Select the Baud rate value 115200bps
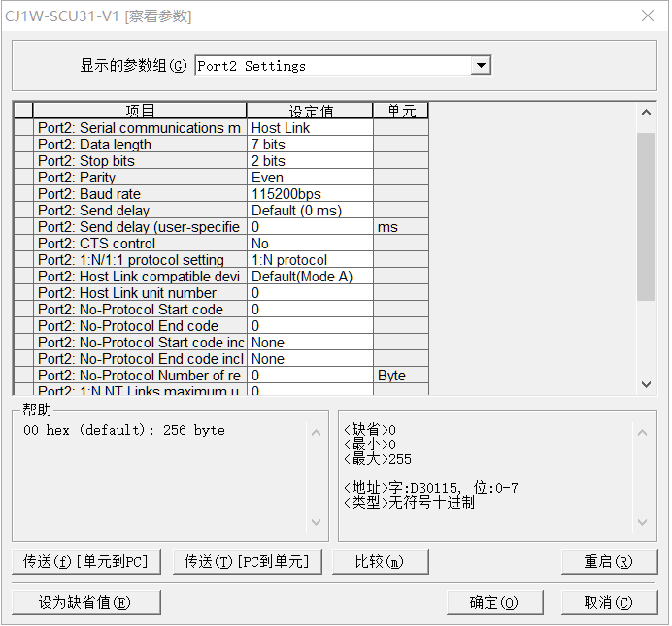Screen dimensions: 672x626 [309, 194]
